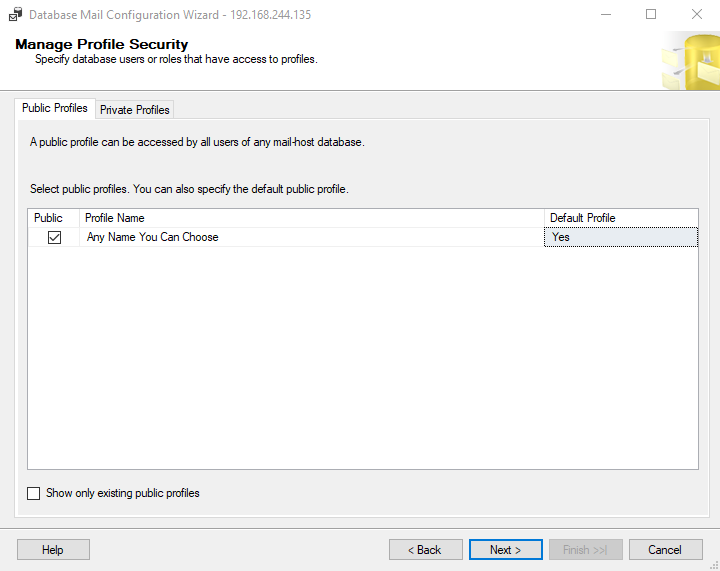Image resolution: width=720 pixels, height=571 pixels.
Task: Enable Show only existing public profiles
Action: coord(34,493)
